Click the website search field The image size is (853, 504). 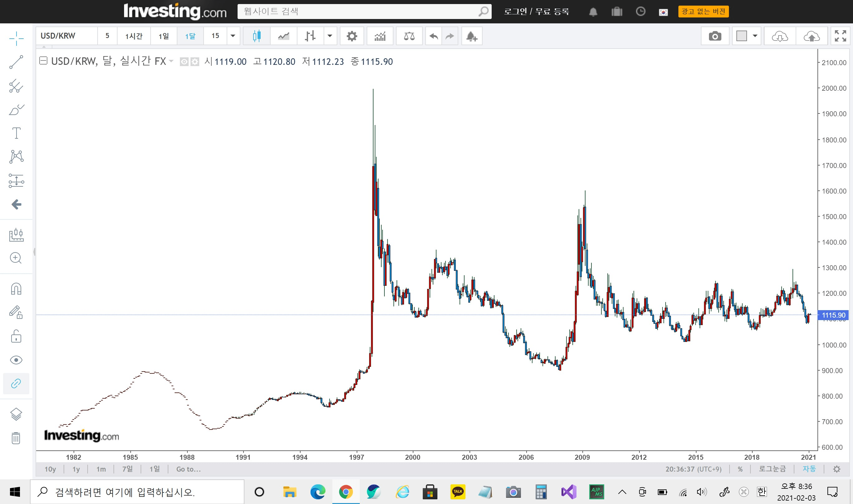tap(364, 12)
